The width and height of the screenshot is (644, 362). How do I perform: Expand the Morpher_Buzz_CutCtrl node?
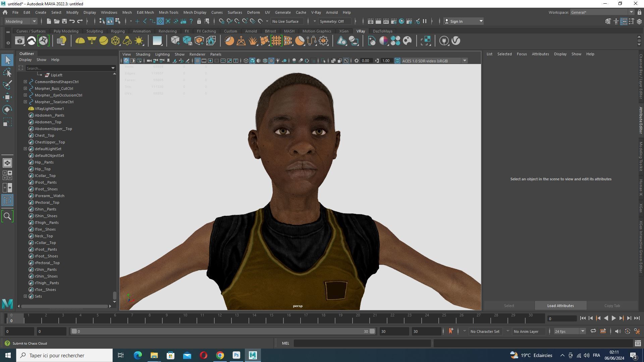(x=25, y=88)
